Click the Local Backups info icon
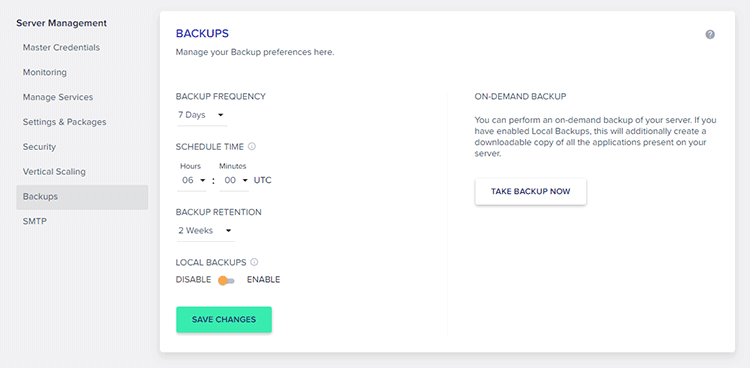This screenshot has height=368, width=750. point(254,262)
